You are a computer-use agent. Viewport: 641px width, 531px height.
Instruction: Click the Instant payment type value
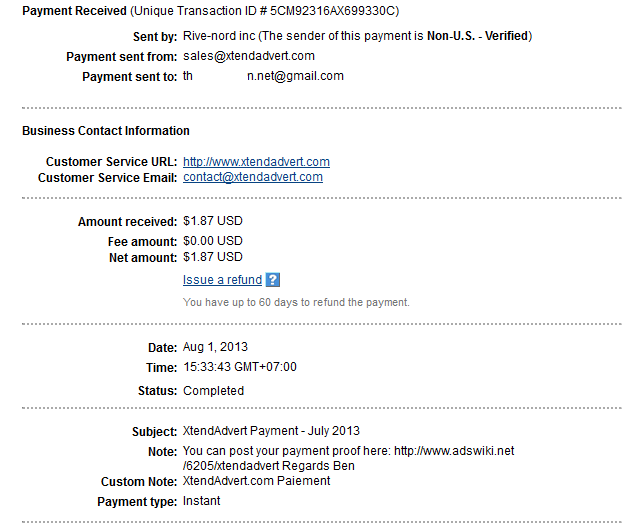(x=202, y=501)
